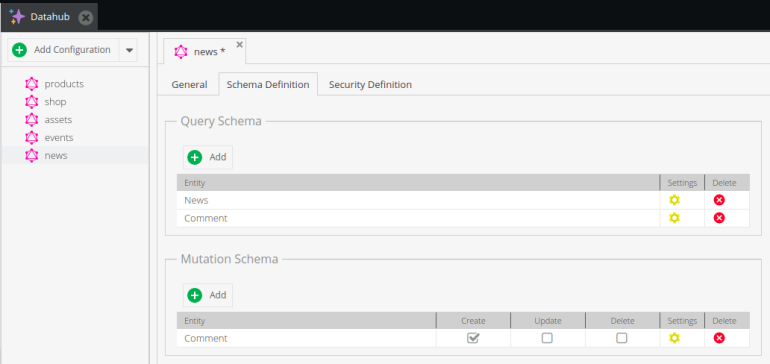Enable the Delete checkbox for Comment
This screenshot has width=770, height=364.
point(622,338)
